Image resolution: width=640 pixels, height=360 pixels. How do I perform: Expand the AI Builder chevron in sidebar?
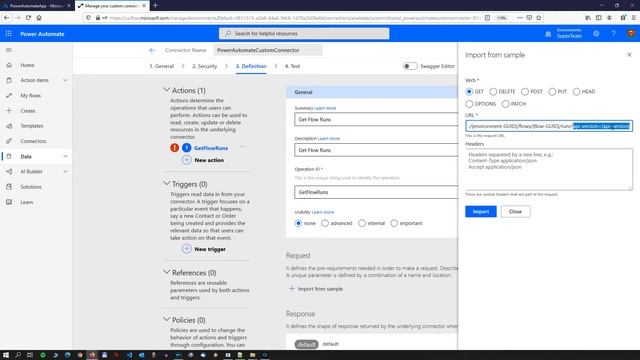click(x=65, y=171)
